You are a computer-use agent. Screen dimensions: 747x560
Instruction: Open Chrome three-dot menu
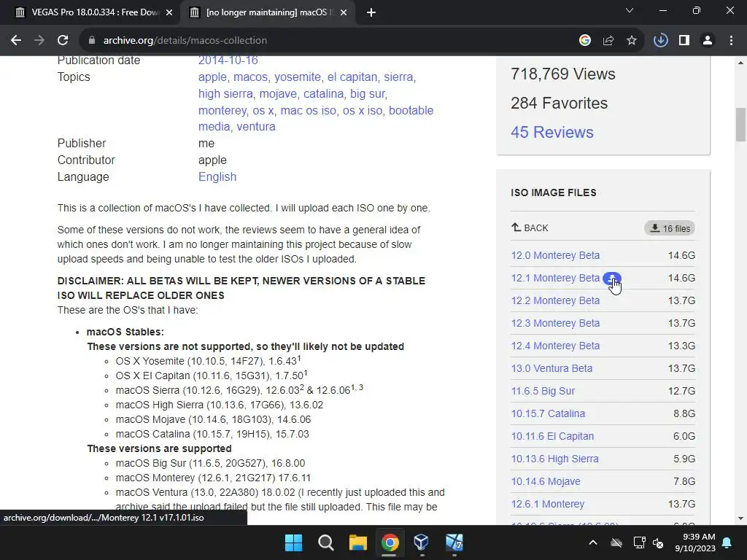(731, 41)
